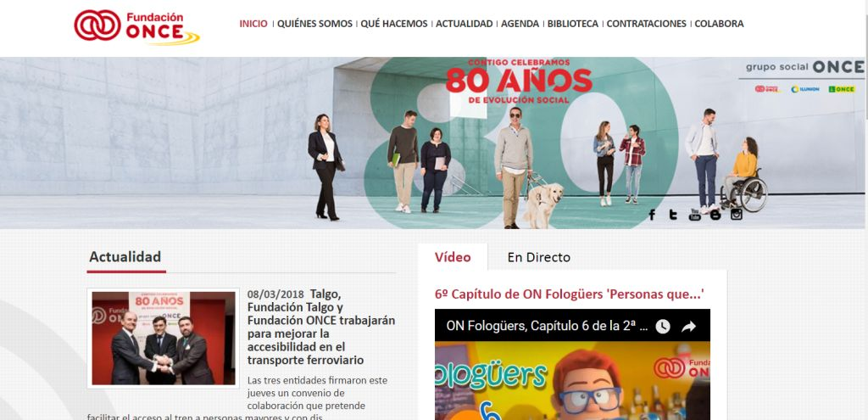Open the ACTUALIDAD menu
This screenshot has width=868, height=420.
point(464,24)
